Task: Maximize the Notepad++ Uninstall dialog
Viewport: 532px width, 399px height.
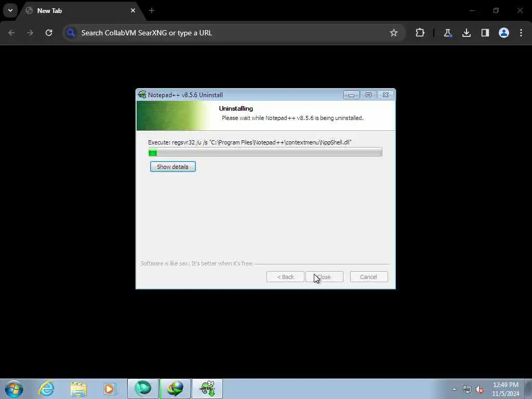Action: click(368, 95)
